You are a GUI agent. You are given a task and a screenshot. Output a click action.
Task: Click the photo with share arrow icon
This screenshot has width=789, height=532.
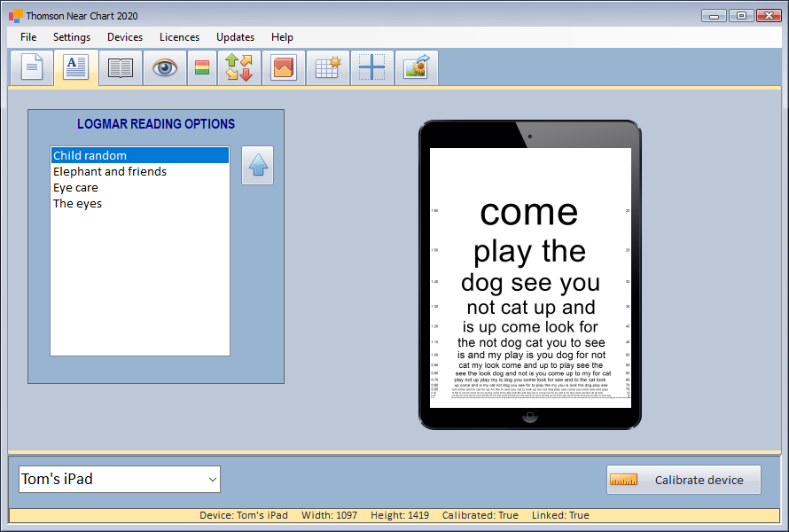click(417, 68)
